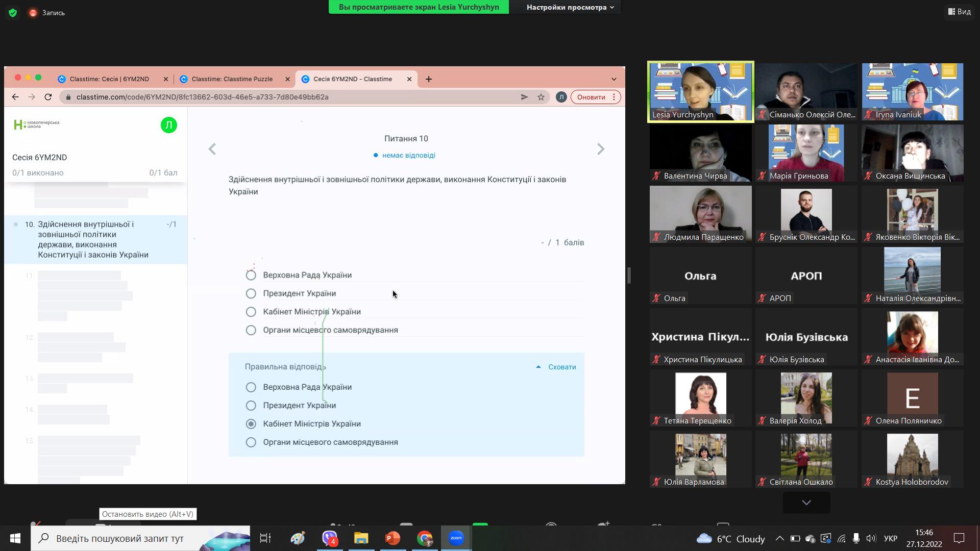Open Chrome from taskbar
980x551 pixels.
click(x=425, y=538)
